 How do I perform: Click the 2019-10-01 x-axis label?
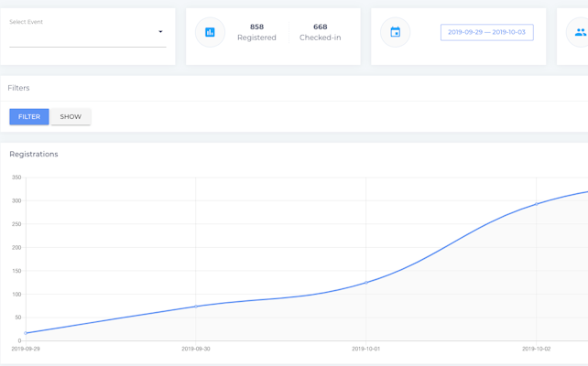coord(366,349)
